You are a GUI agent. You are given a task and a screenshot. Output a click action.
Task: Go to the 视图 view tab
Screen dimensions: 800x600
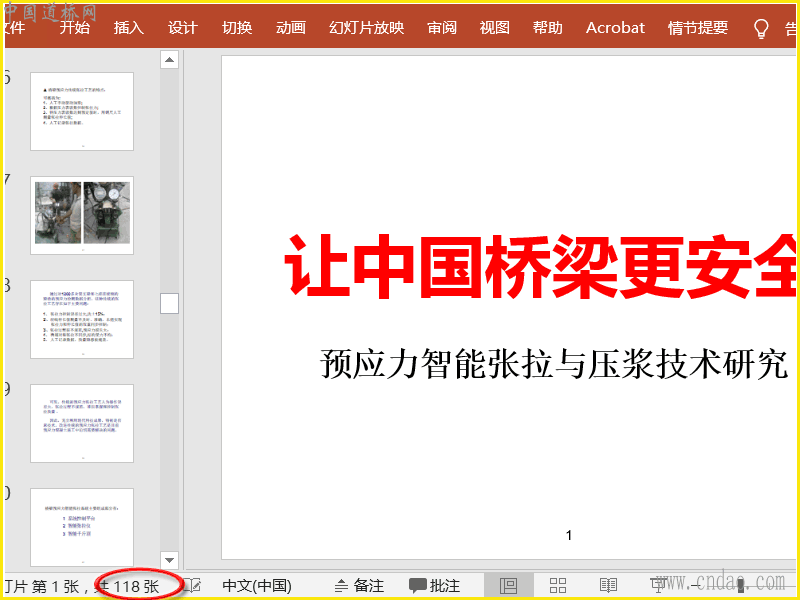pyautogui.click(x=494, y=27)
